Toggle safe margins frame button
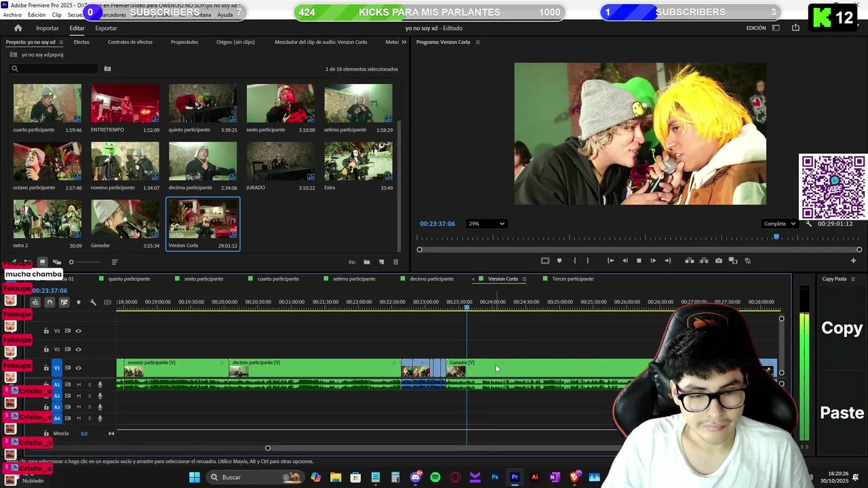Viewport: 868px width, 488px height. click(x=545, y=260)
